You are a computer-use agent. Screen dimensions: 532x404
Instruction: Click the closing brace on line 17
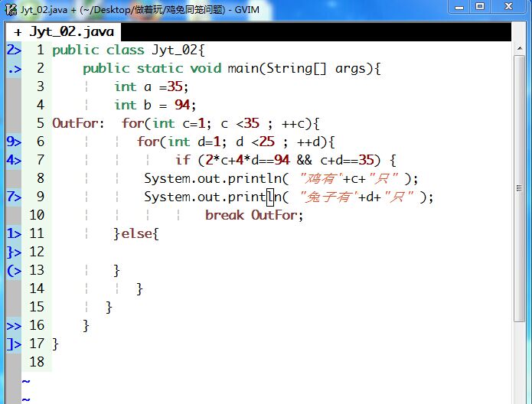pos(56,344)
